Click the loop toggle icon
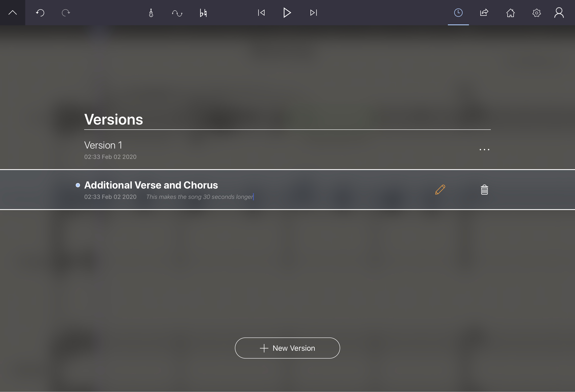The width and height of the screenshot is (575, 392). (x=177, y=12)
